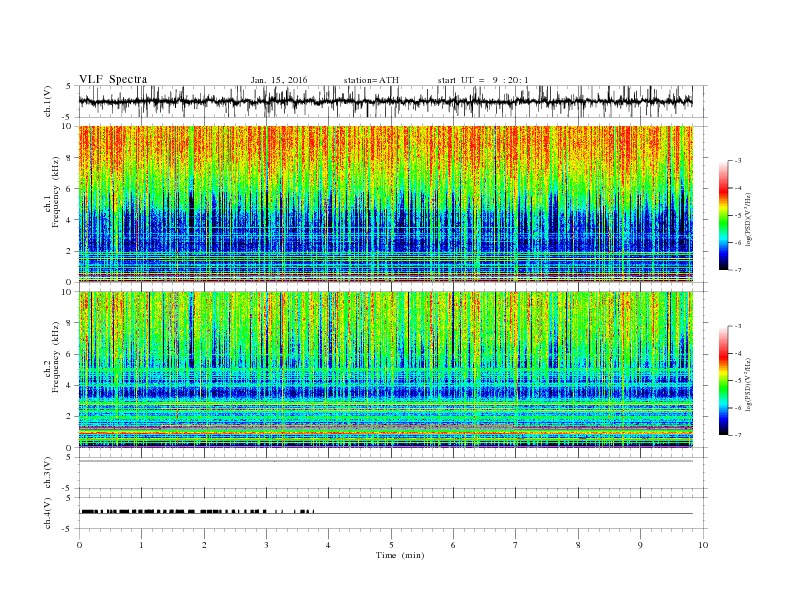Click the "ch.4(V)" axis label
792x612 pixels.
pyautogui.click(x=48, y=514)
